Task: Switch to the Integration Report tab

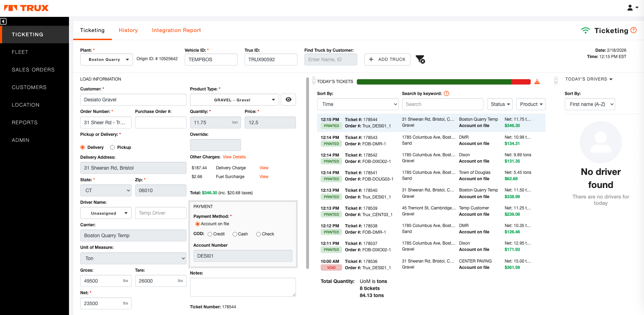Action: pos(176,30)
